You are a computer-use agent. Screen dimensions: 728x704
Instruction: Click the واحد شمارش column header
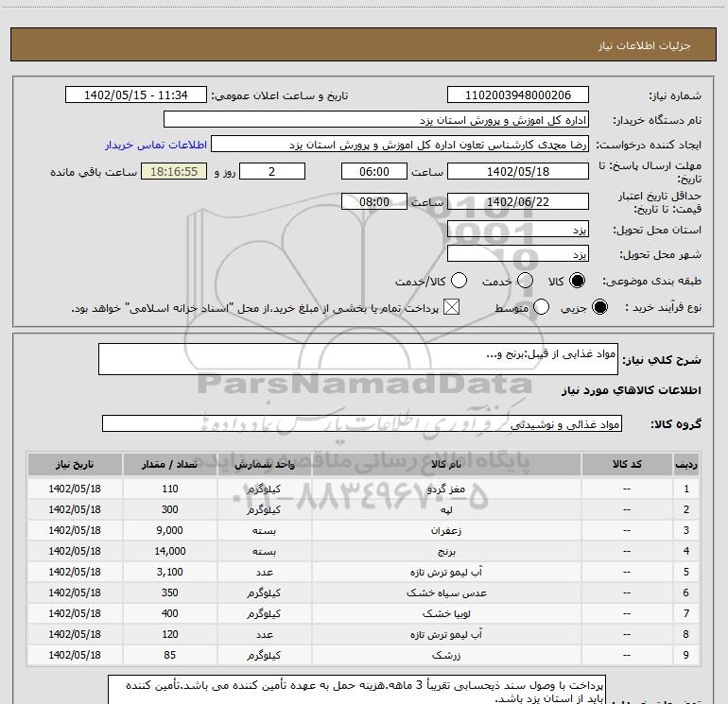pyautogui.click(x=264, y=465)
